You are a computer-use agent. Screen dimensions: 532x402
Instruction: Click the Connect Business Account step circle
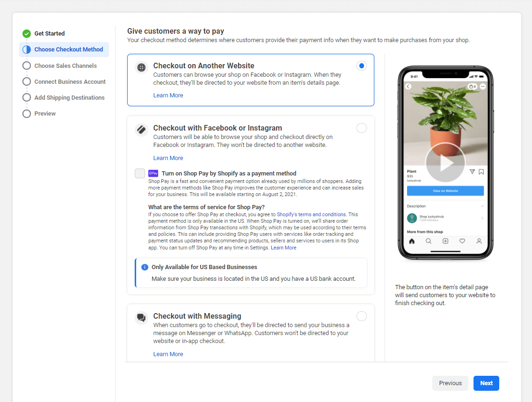27,82
